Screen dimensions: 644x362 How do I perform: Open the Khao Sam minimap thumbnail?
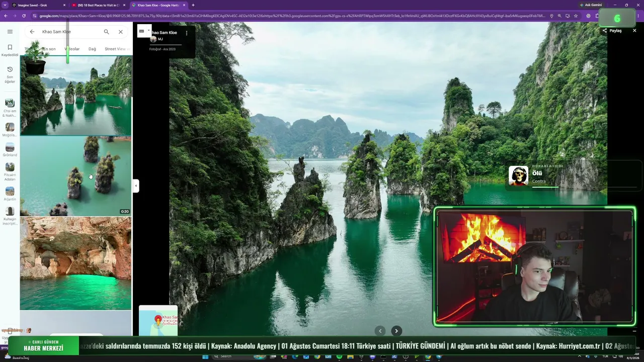click(158, 320)
